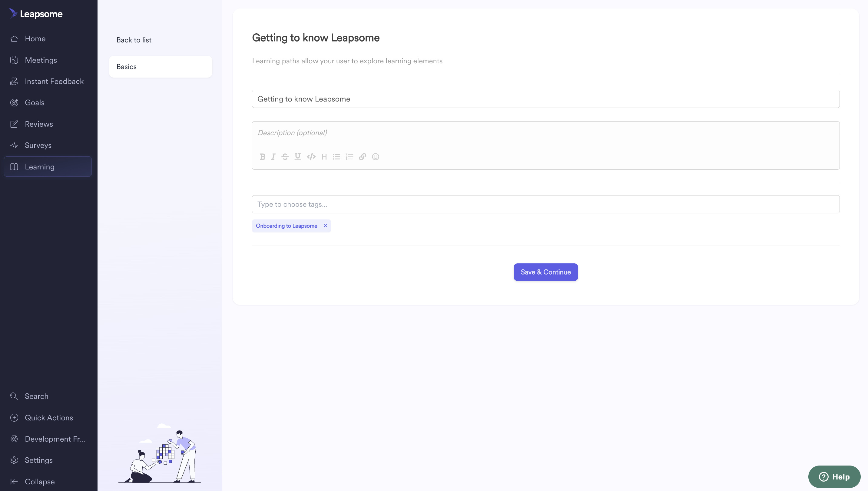Viewport: 868px width, 491px height.
Task: Open the emoji picker in description toolbar
Action: point(375,157)
